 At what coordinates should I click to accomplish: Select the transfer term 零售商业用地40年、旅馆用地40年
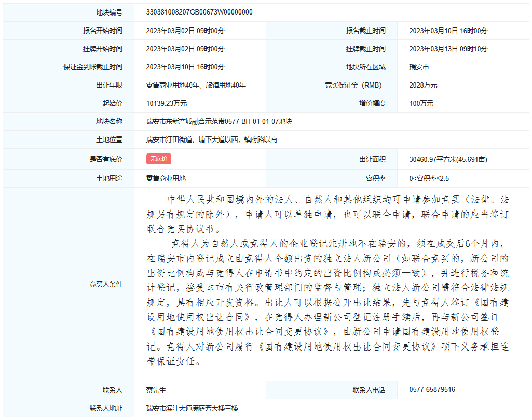pyautogui.click(x=196, y=85)
